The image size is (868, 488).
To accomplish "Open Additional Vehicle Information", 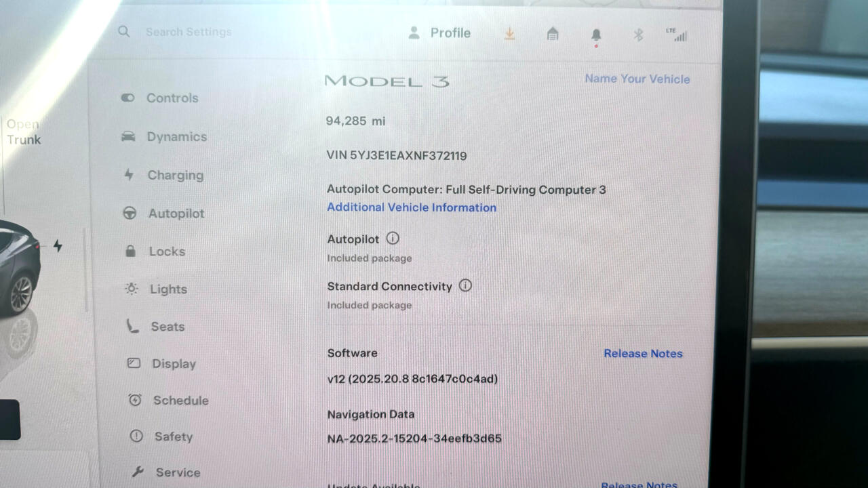I will coord(412,207).
